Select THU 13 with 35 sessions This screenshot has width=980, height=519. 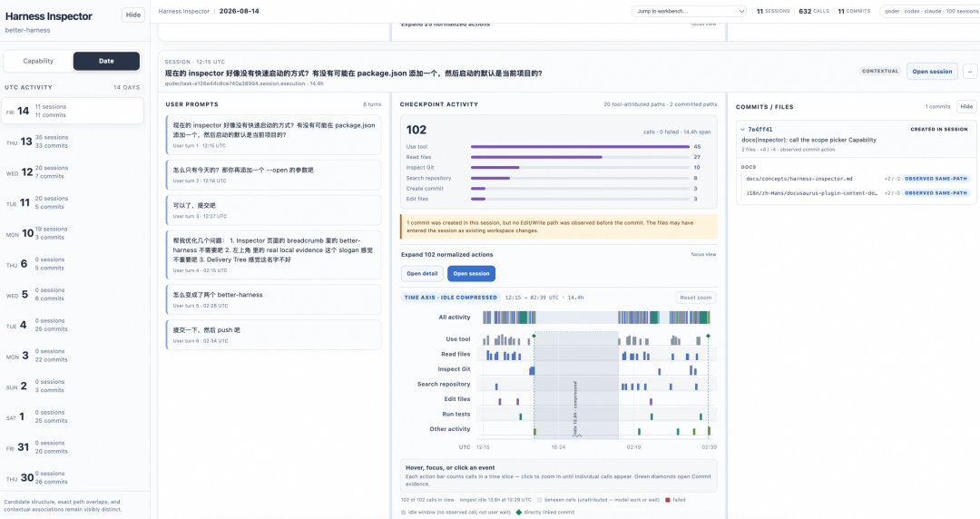73,142
